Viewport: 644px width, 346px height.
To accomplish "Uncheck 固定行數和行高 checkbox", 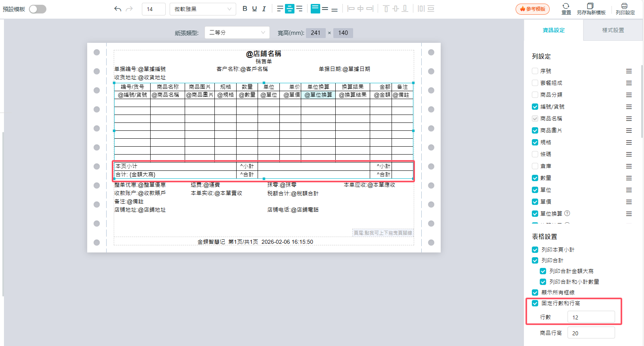I will tap(535, 303).
